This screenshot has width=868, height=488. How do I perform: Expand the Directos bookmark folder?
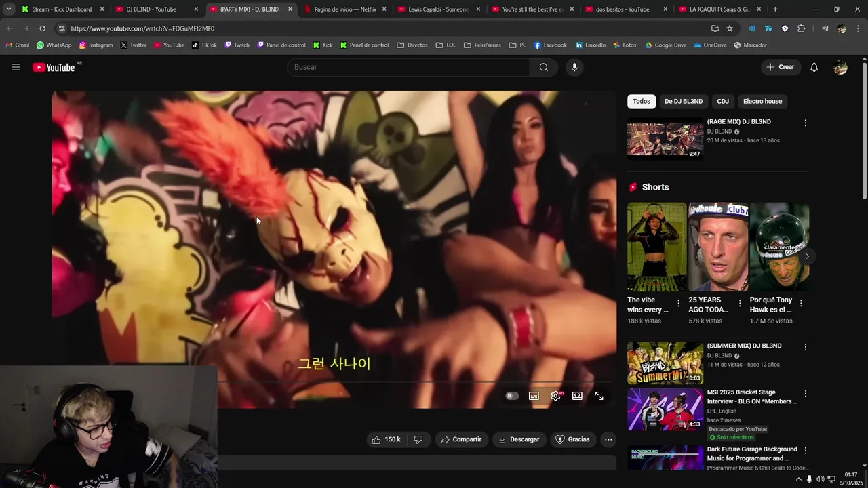click(x=412, y=45)
